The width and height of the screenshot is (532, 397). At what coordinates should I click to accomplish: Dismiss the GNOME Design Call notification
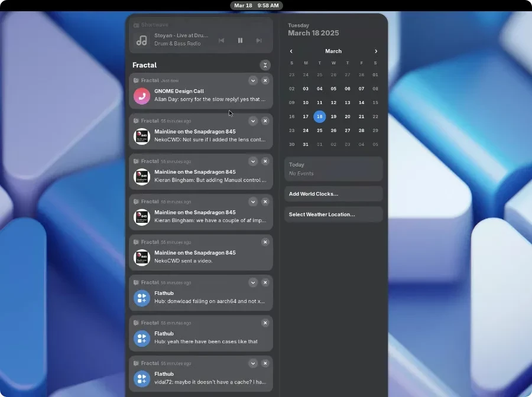(265, 80)
